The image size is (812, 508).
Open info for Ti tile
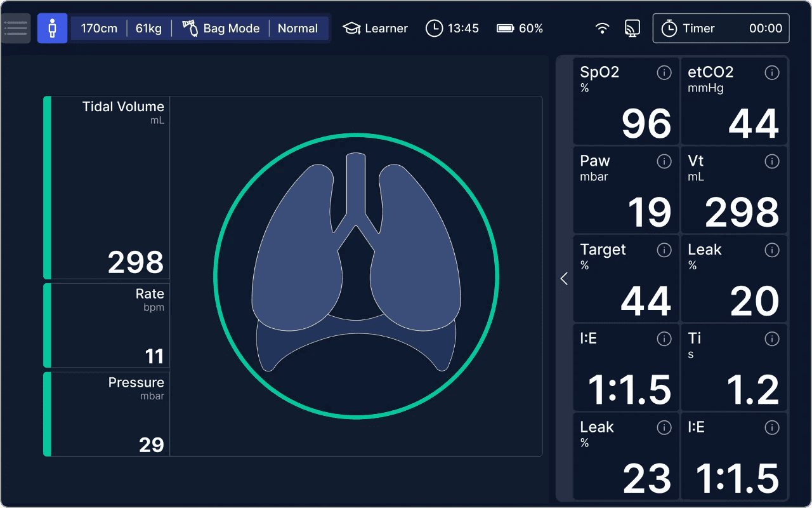click(x=771, y=339)
